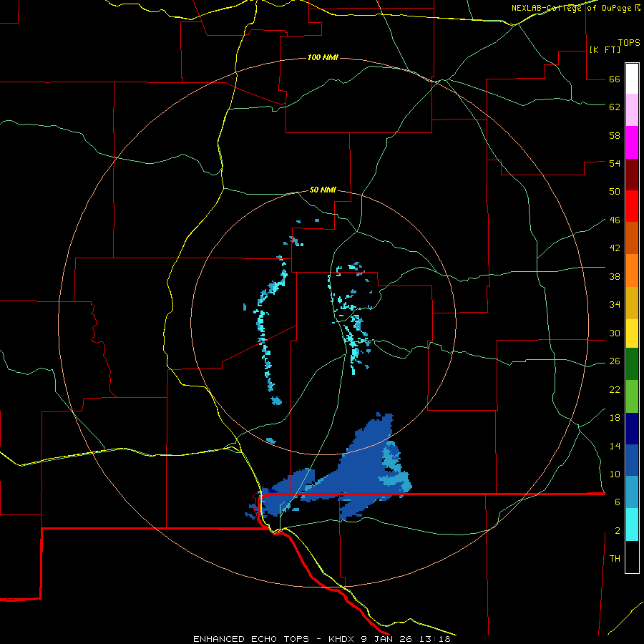Click the "42" legend value
The width and height of the screenshot is (644, 644).
(615, 248)
